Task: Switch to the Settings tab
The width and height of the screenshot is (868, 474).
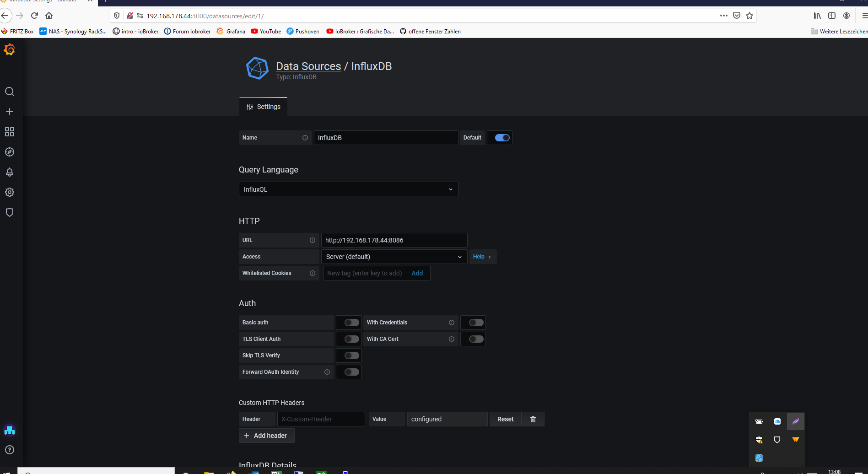Action: (x=263, y=107)
